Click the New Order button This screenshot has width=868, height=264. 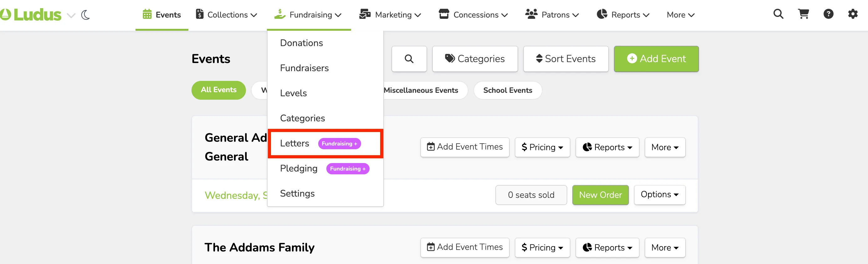tap(600, 195)
